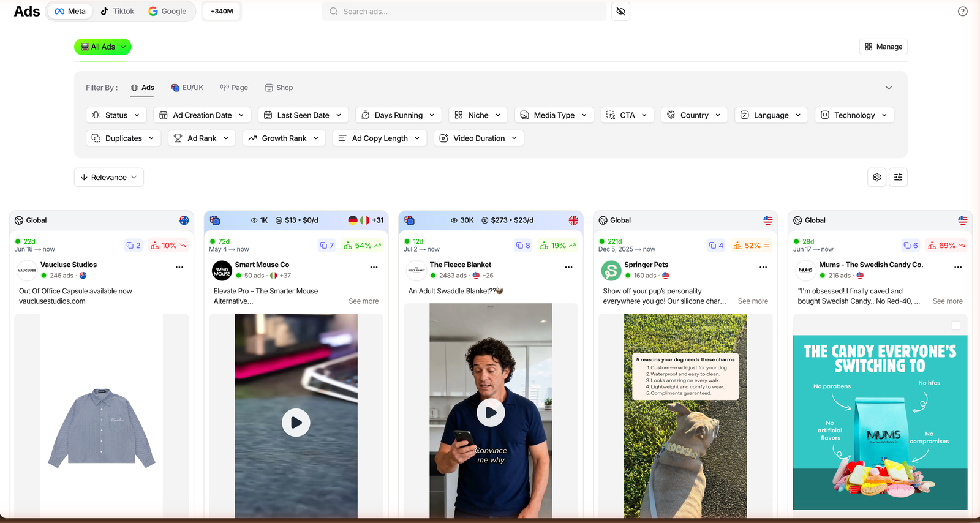Click the 69% growth badge on Mums card
The width and height of the screenshot is (980, 523).
pyautogui.click(x=946, y=246)
